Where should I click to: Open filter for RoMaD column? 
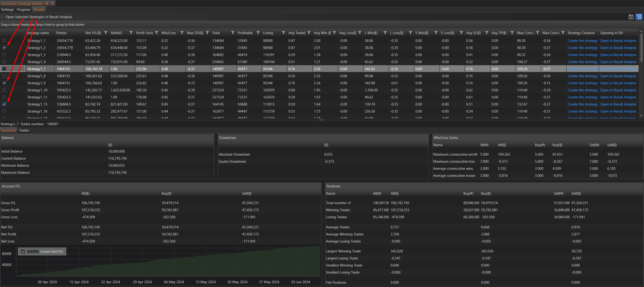131,33
